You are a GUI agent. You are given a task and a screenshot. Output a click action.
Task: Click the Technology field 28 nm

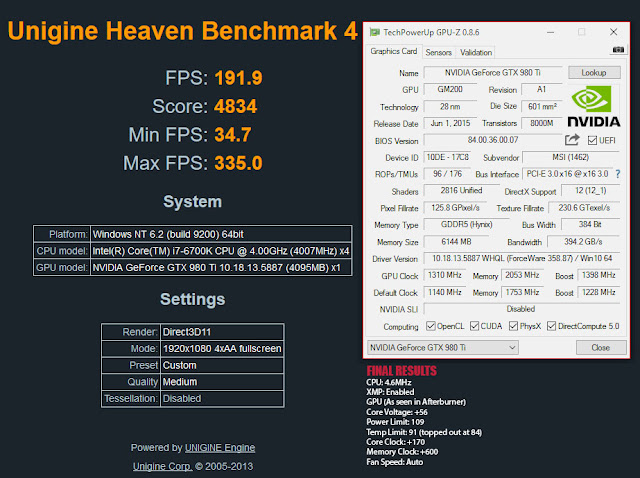tap(450, 106)
